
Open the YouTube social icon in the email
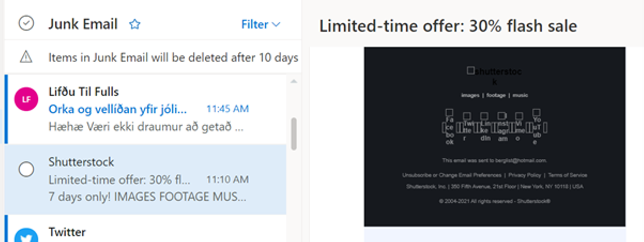click(537, 127)
